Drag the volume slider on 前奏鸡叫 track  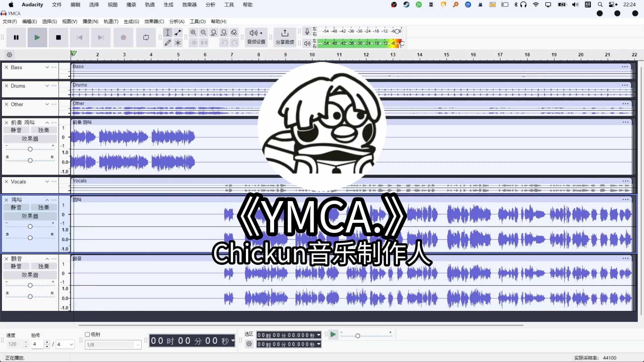pyautogui.click(x=30, y=148)
